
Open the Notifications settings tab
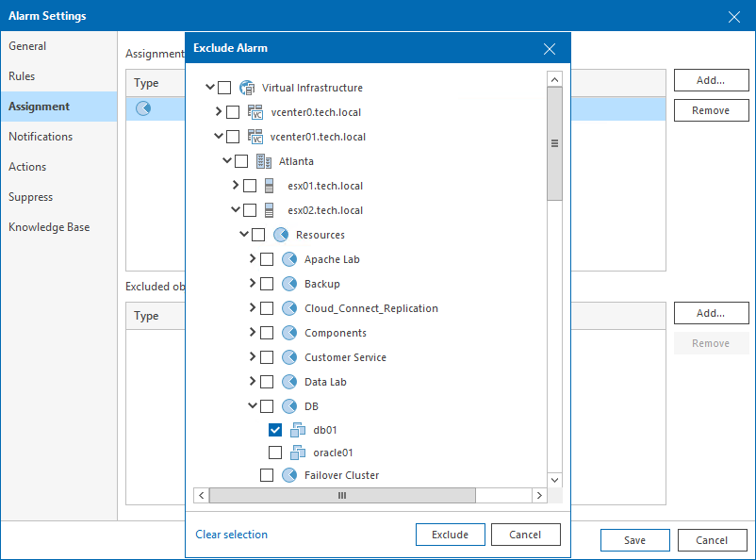[41, 137]
